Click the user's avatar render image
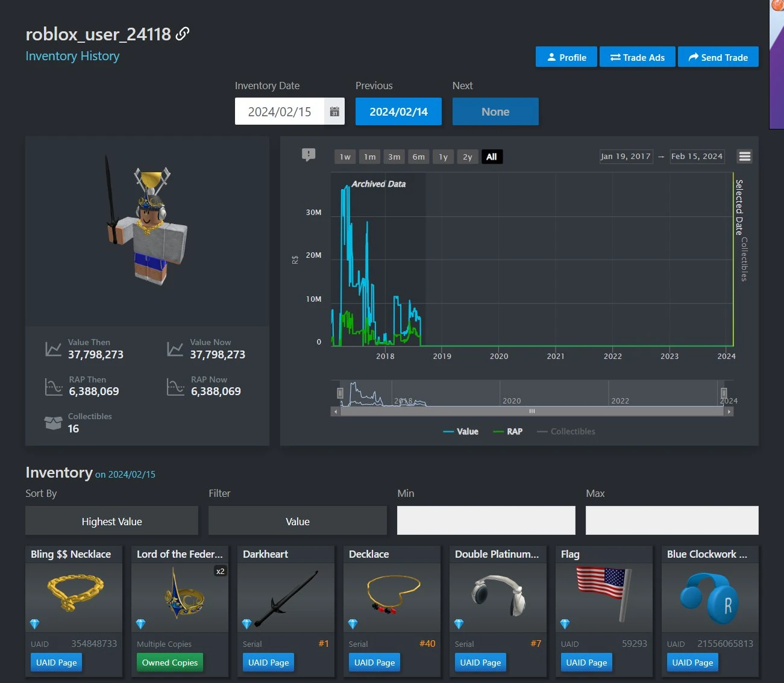Image resolution: width=784 pixels, height=683 pixels. click(147, 220)
